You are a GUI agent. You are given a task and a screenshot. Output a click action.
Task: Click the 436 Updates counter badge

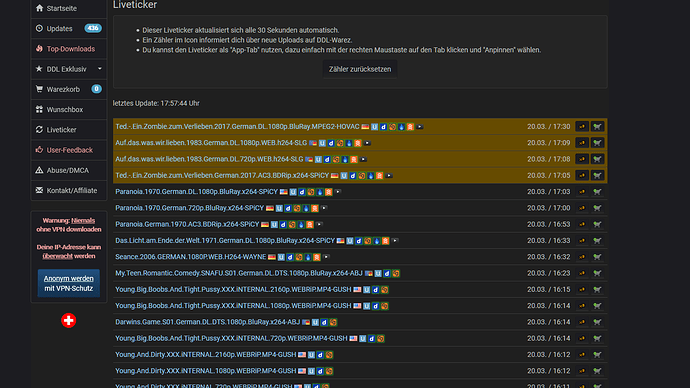pyautogui.click(x=93, y=28)
